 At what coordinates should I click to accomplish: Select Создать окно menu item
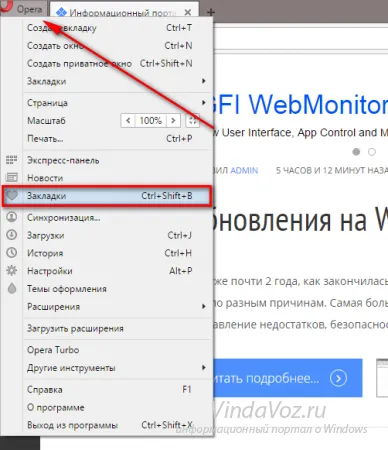(x=117, y=46)
